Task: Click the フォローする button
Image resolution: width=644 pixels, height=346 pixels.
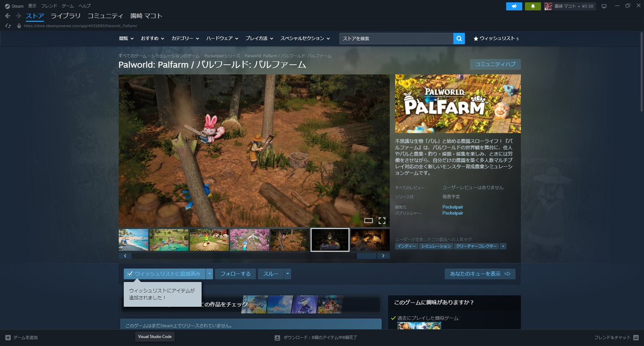Action: (236, 274)
